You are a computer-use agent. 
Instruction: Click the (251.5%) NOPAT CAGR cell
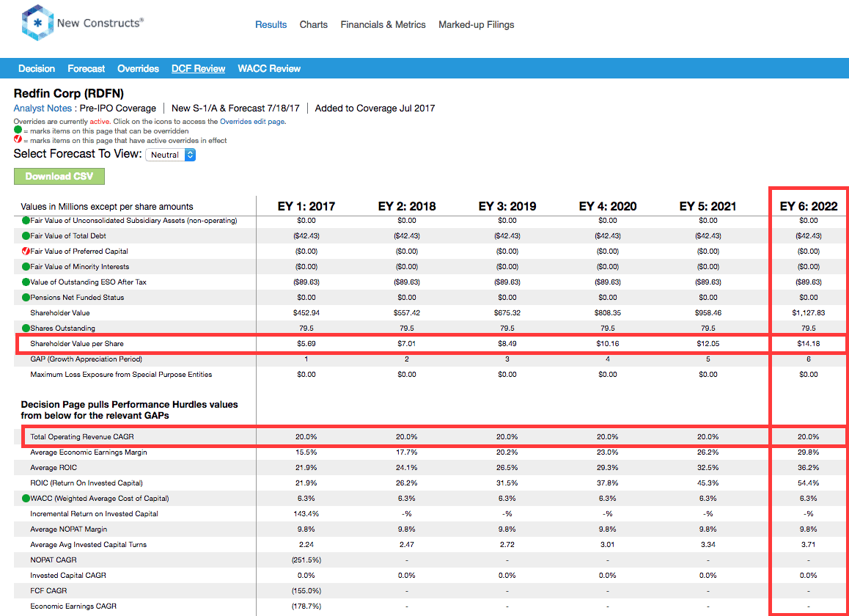tap(306, 560)
